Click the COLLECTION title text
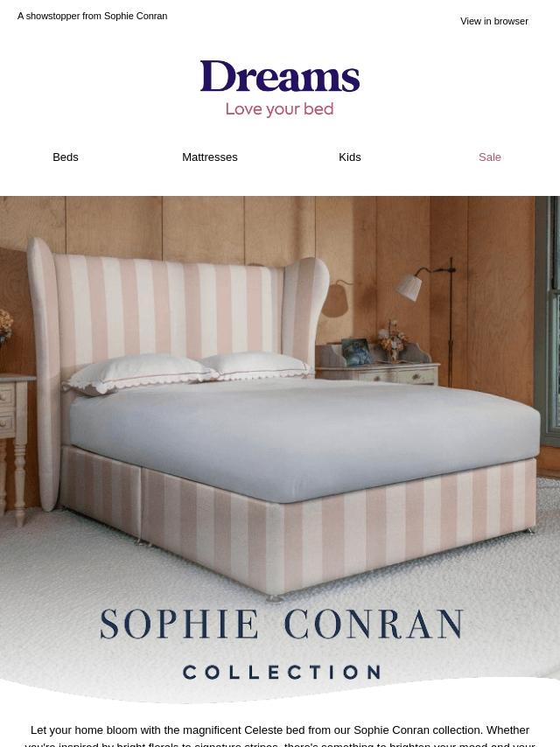The height and width of the screenshot is (747, 560). pyautogui.click(x=281, y=672)
